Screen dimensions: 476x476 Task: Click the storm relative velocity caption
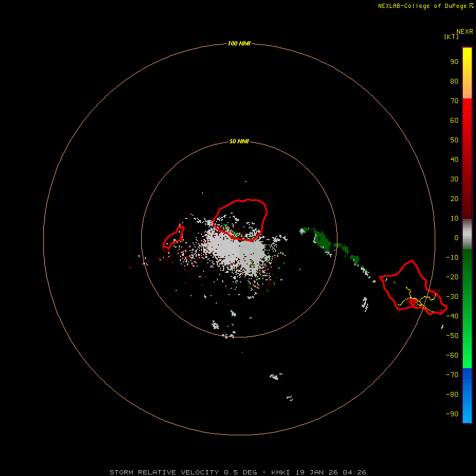(238, 472)
